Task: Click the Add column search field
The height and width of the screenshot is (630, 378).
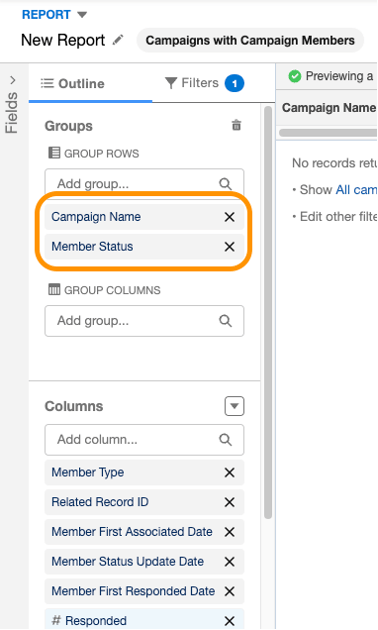Action: [144, 440]
